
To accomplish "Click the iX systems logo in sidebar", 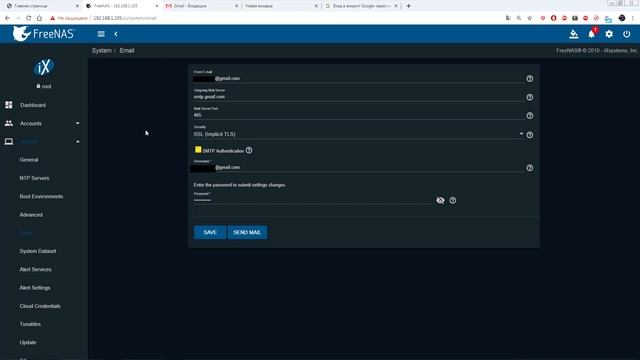I will point(44,67).
